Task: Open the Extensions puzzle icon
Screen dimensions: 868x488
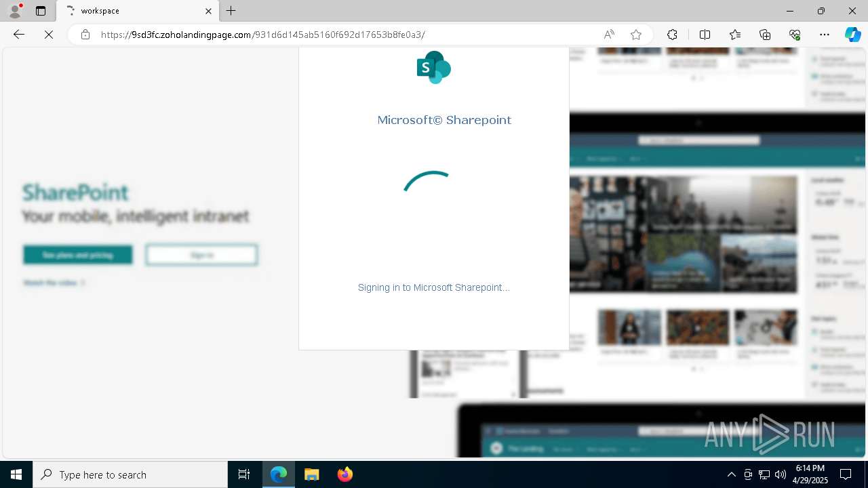Action: tap(672, 35)
